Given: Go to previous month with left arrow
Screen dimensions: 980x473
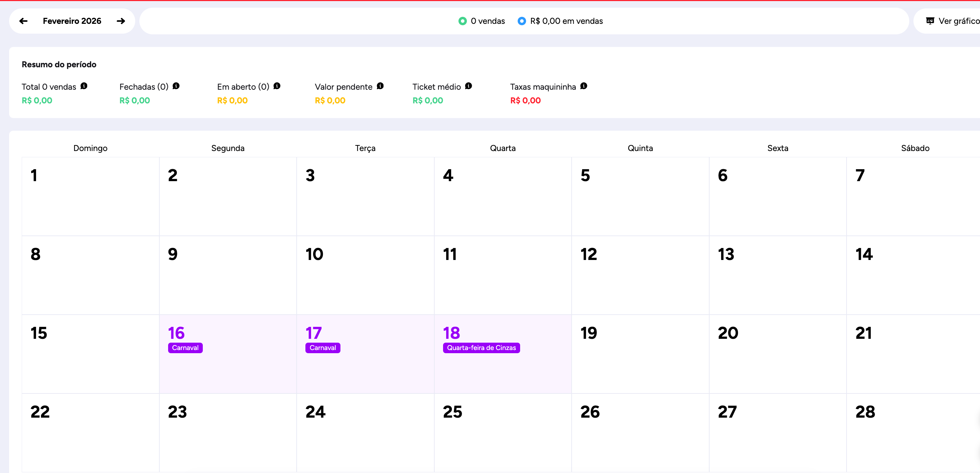Looking at the screenshot, I should point(23,21).
